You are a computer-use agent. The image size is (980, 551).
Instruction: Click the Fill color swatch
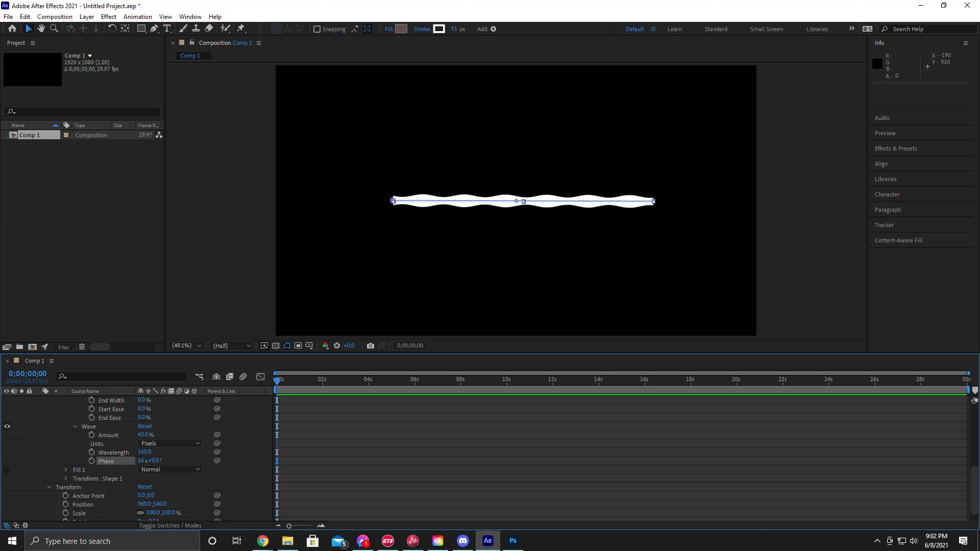[x=402, y=29]
